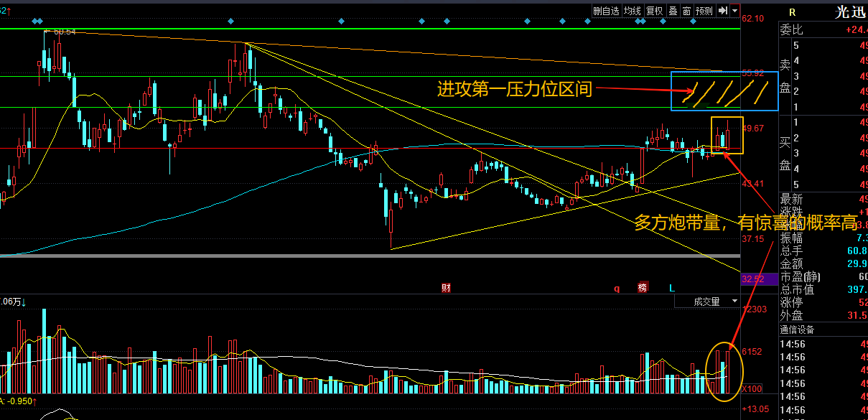Click the 光迅 stock name title
The image size is (868, 420).
(x=851, y=12)
